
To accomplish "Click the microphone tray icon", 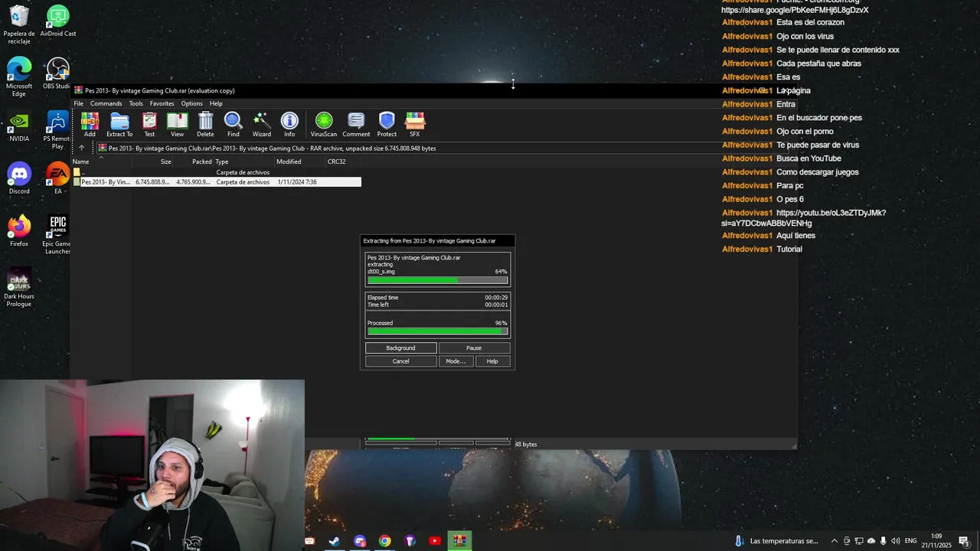I will [x=884, y=541].
